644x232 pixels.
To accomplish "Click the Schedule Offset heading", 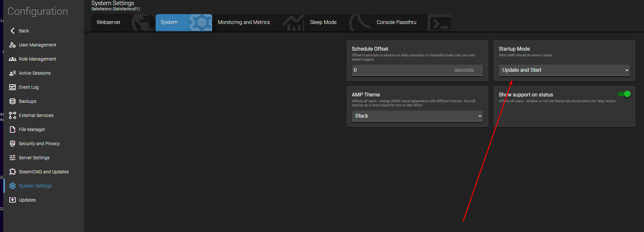I will tap(370, 49).
